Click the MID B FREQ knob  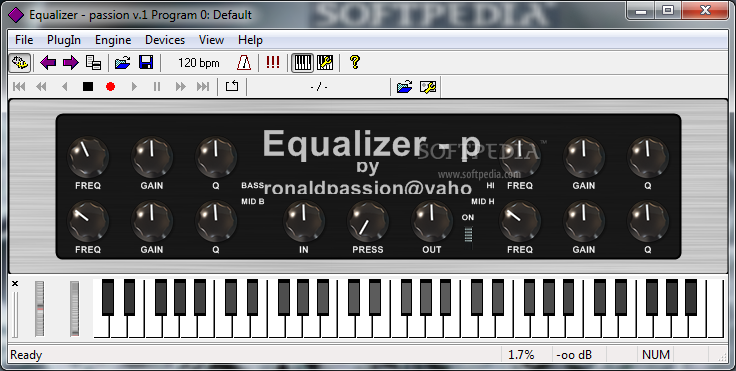point(88,221)
